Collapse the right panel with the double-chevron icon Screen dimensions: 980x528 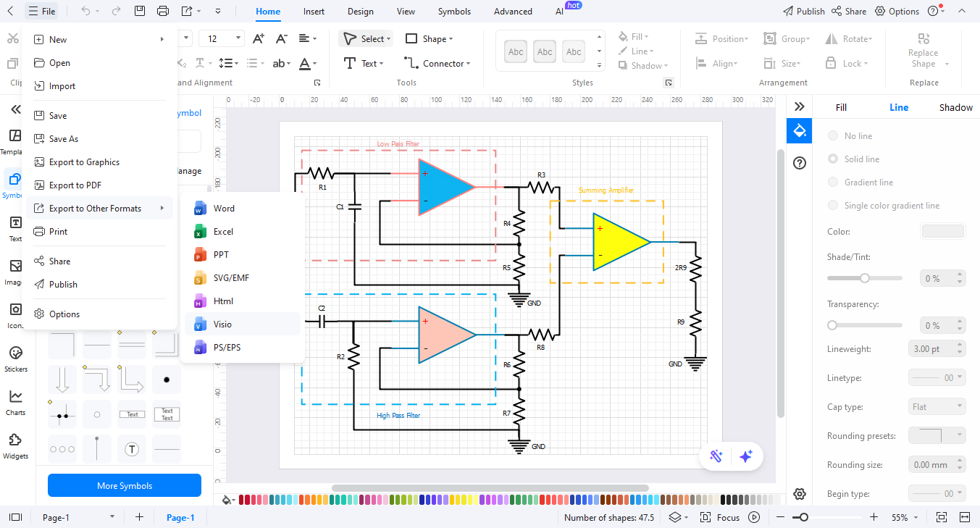click(800, 106)
